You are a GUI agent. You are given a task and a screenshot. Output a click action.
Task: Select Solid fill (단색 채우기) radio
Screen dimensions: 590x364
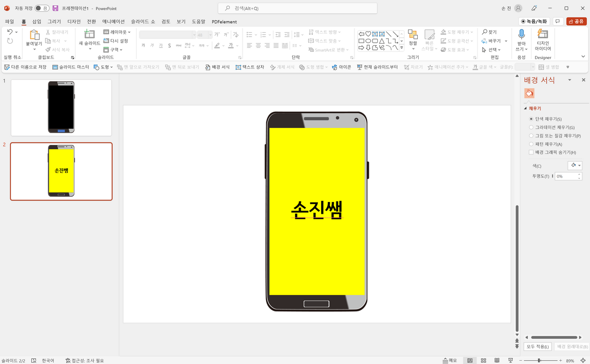click(x=531, y=119)
